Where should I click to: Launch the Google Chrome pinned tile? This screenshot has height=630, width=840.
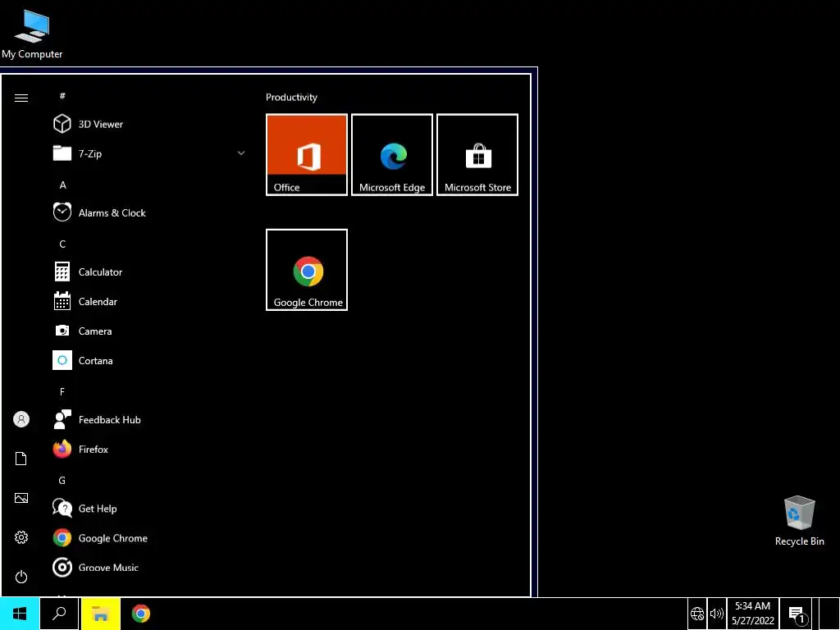(x=307, y=269)
